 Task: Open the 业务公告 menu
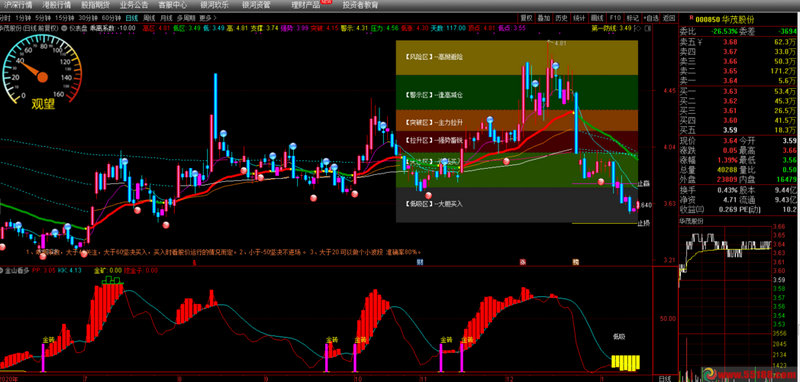pyautogui.click(x=134, y=5)
